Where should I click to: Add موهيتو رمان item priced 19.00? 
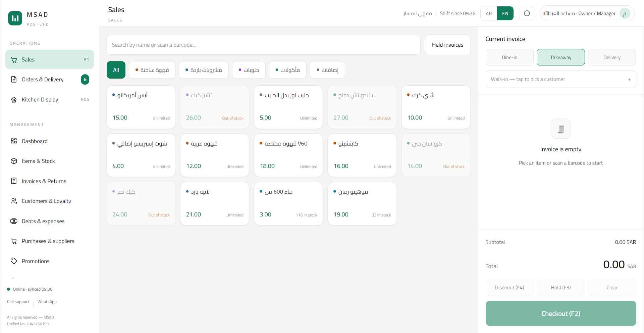(x=362, y=204)
